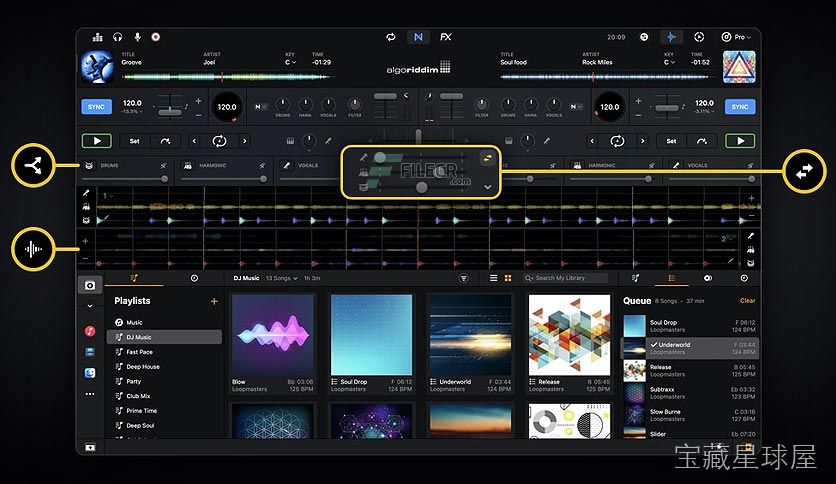Switch library to grid view

click(x=508, y=278)
